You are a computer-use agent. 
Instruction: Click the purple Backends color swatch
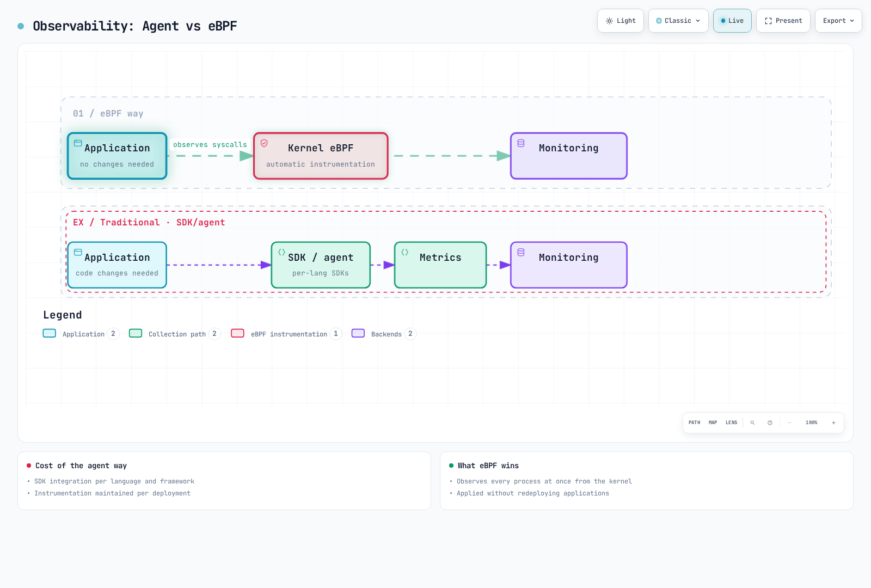click(x=358, y=333)
